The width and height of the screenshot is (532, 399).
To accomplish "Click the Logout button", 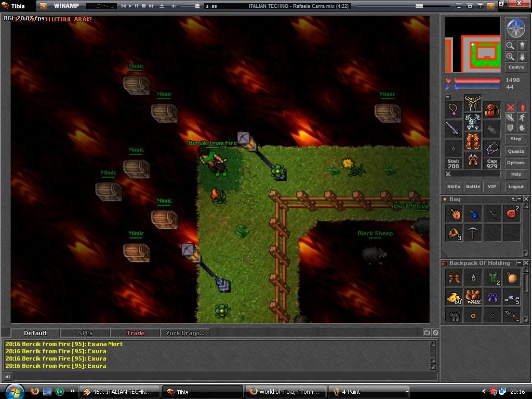I will tap(516, 187).
